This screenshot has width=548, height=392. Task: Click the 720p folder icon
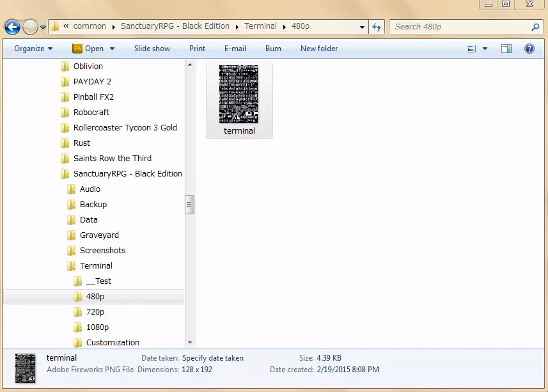78,312
